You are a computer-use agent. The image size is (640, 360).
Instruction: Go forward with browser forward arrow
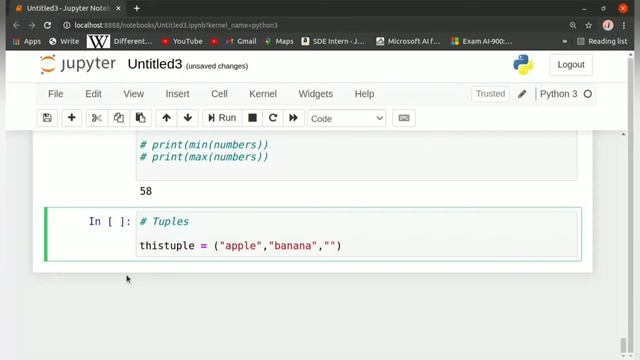[x=32, y=25]
